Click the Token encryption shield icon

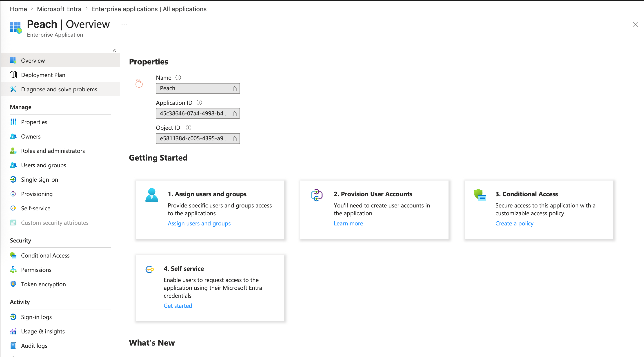point(13,284)
